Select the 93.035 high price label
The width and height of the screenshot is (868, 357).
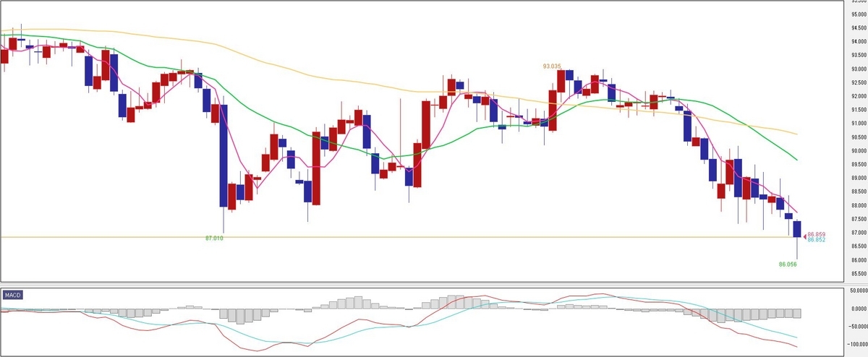point(552,66)
